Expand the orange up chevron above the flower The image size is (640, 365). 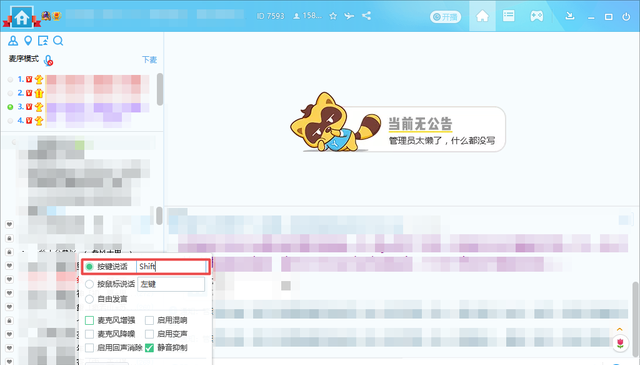click(620, 329)
